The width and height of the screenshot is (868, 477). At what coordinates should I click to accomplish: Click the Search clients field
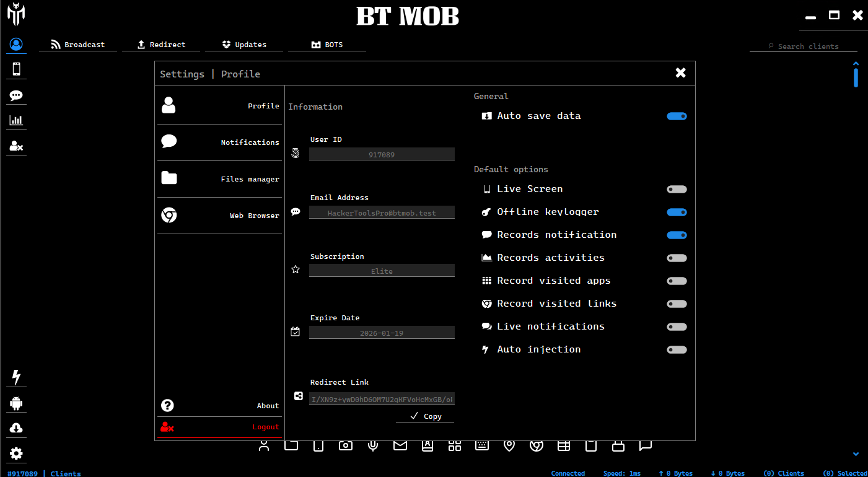pos(804,46)
